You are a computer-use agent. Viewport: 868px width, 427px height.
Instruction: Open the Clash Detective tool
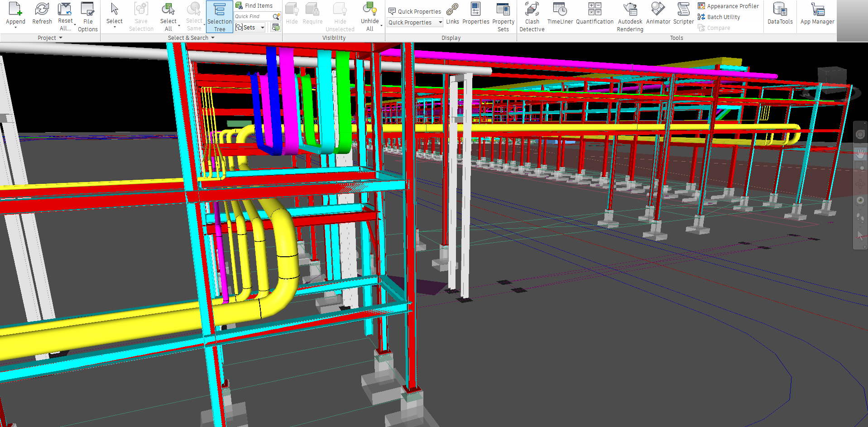tap(532, 17)
